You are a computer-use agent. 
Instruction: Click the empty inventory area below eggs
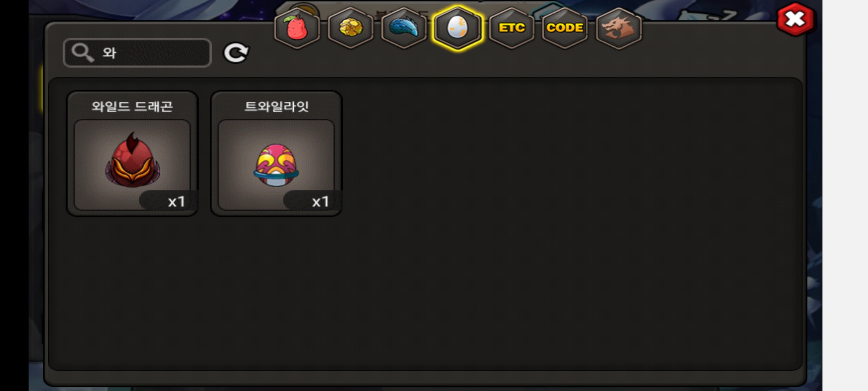425,293
